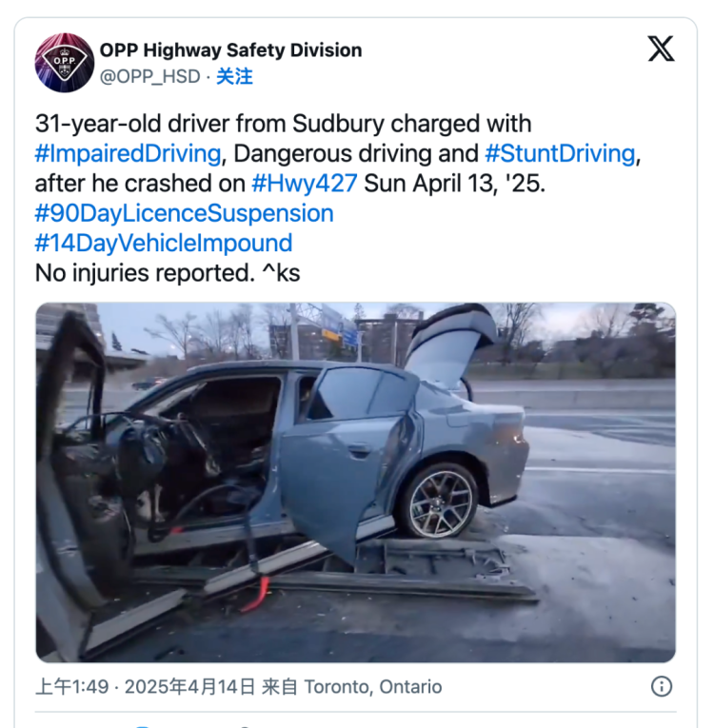714x728 pixels.
Task: Open the #14DayVehicleImpound hashtag
Action: tap(164, 243)
